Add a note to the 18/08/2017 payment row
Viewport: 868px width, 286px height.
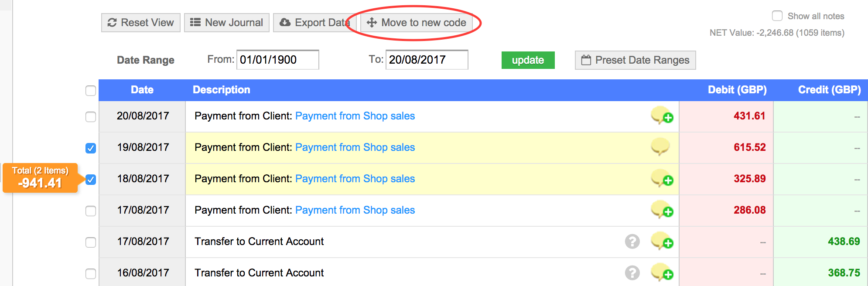tap(662, 178)
